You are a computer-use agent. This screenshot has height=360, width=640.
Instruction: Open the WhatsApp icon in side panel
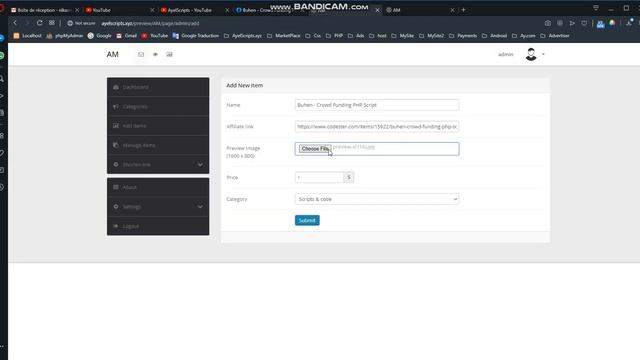click(2, 56)
